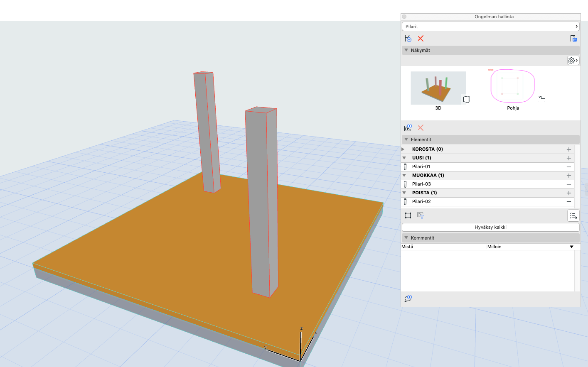Image resolution: width=588 pixels, height=367 pixels.
Task: Click the Hyväksy kaikki button
Action: [490, 227]
